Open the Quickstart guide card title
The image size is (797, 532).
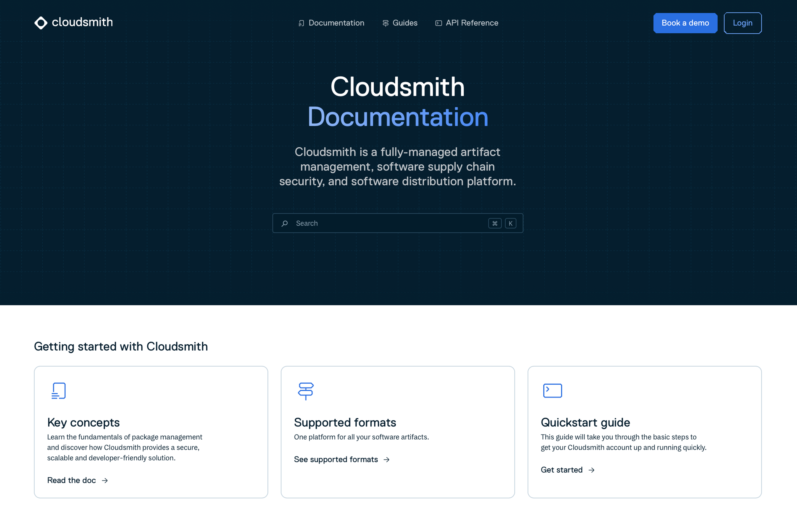[585, 422]
